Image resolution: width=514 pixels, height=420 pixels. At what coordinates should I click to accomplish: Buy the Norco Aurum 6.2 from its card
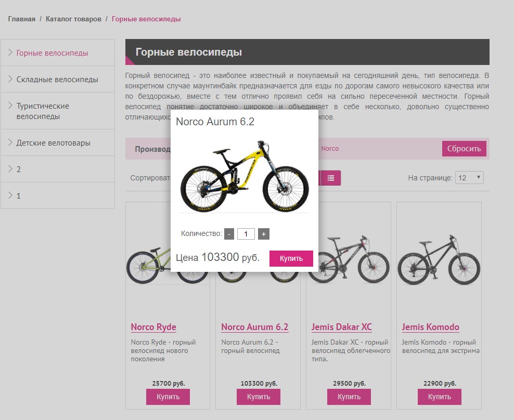[259, 397]
